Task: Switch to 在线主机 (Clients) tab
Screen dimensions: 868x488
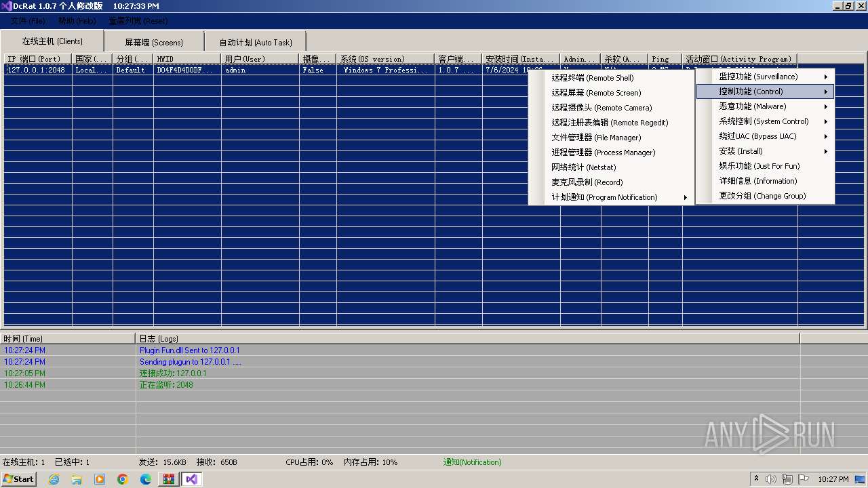Action: click(x=52, y=41)
